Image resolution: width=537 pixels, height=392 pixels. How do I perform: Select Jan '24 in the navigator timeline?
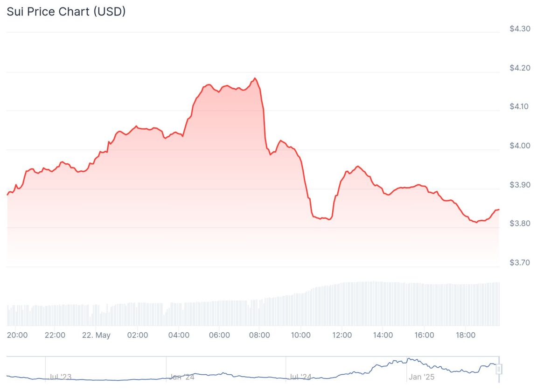tap(182, 377)
